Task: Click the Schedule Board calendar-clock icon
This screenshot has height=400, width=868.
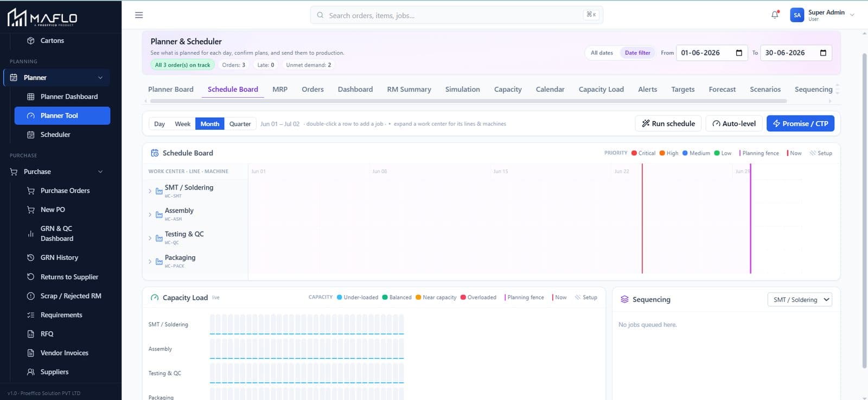Action: (x=155, y=153)
